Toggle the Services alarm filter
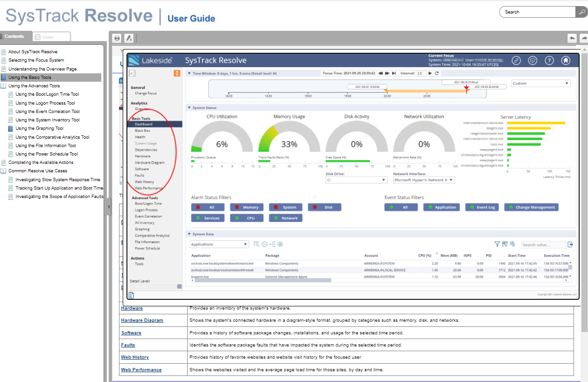Viewport: 588px width, 382px height. click(x=208, y=218)
